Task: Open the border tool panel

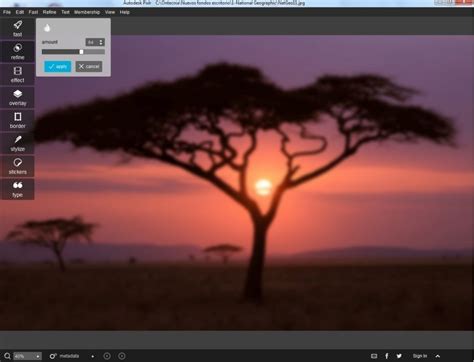Action: click(x=17, y=121)
